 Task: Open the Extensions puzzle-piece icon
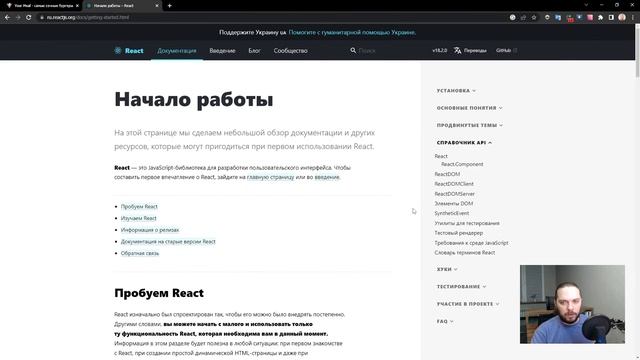600,18
